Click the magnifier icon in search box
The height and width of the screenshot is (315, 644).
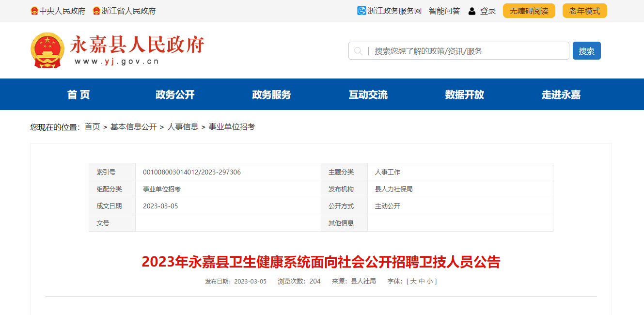[358, 51]
